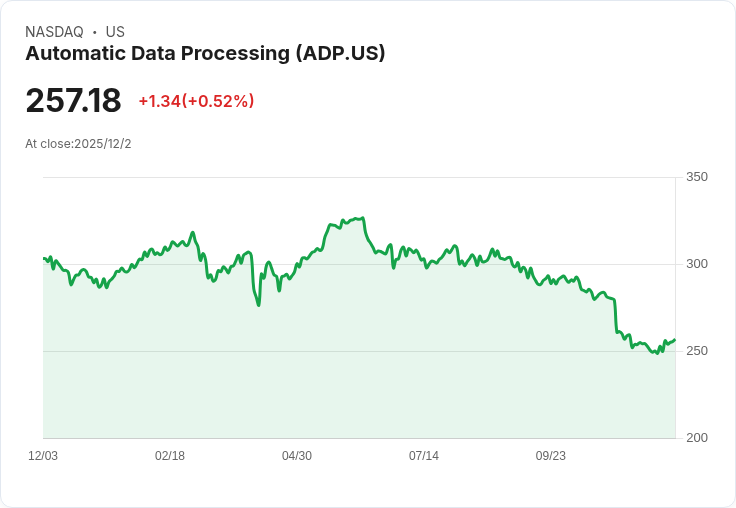Select the 12/03 date on the x-axis
Screen dimensions: 736x508
(43, 456)
